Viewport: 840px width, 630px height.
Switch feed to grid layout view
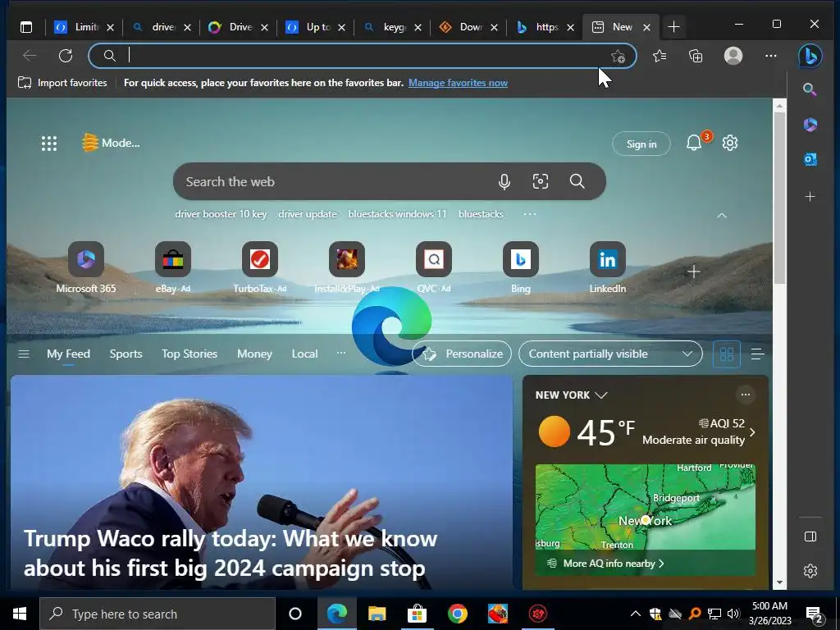coord(727,354)
